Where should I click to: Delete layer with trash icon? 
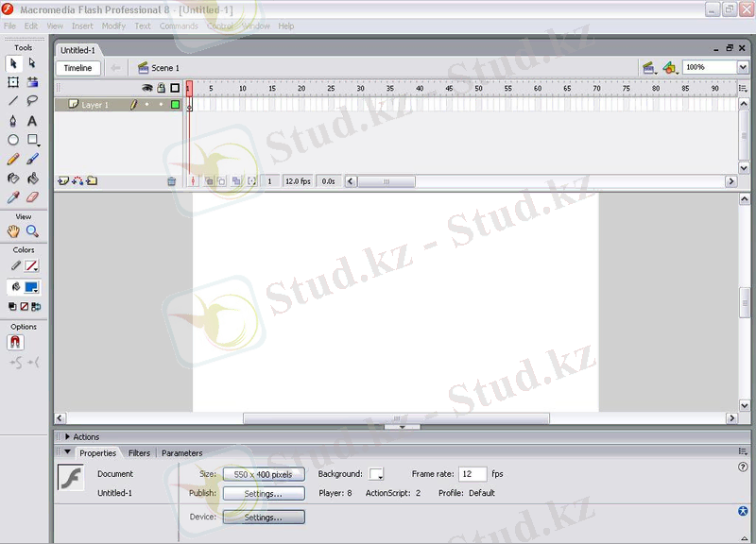171,181
